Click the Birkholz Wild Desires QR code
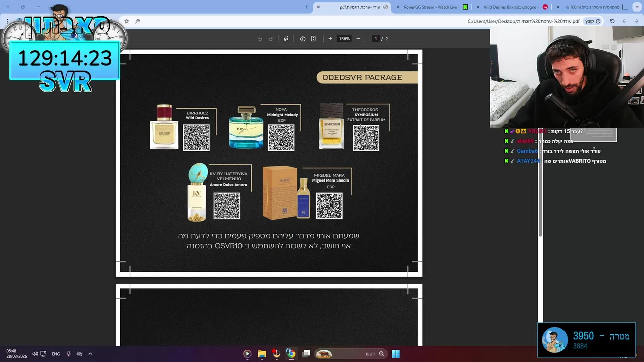The width and height of the screenshot is (644, 362). click(196, 138)
